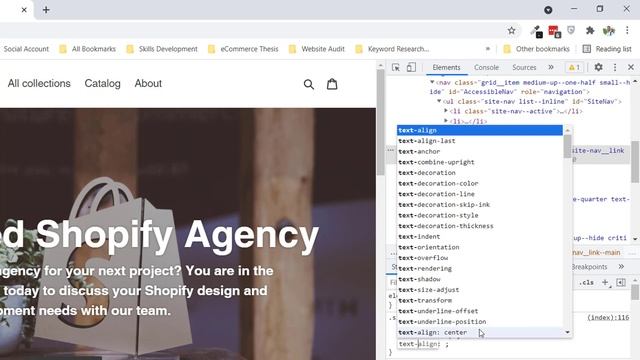Viewport: 640px width, 360px height.
Task: Activate the DevTools inspect element picker
Action: [x=396, y=67]
